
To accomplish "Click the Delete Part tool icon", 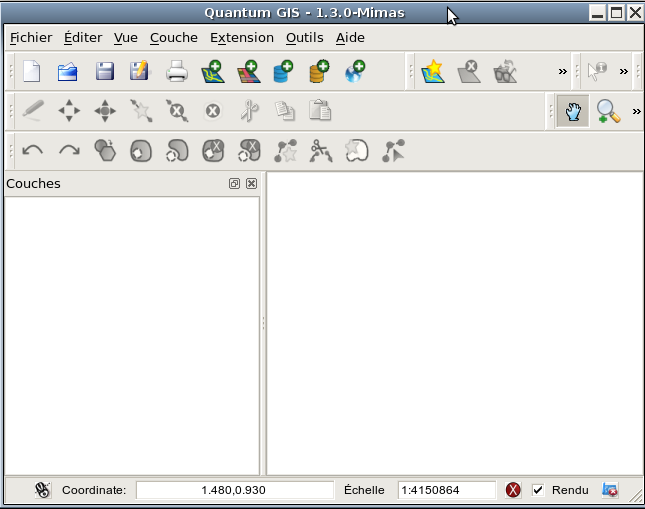I will click(x=249, y=150).
